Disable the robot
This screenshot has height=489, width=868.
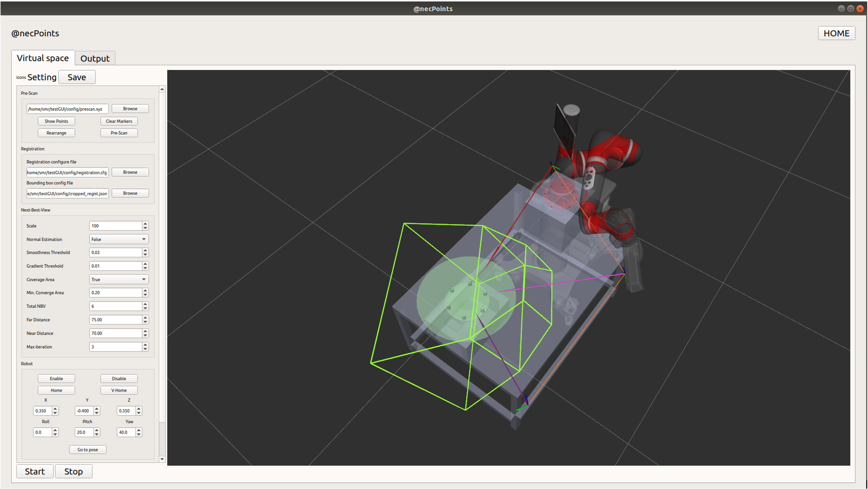point(118,378)
